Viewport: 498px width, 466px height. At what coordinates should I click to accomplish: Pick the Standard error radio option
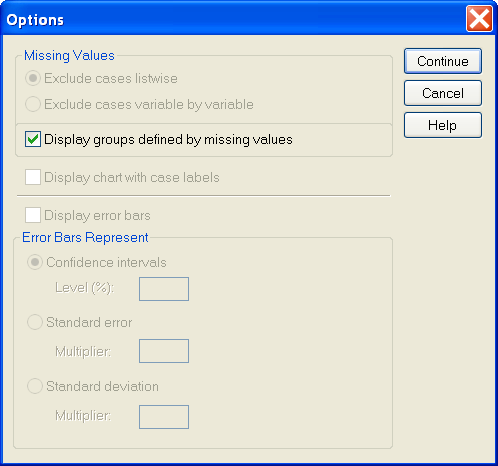click(x=35, y=322)
